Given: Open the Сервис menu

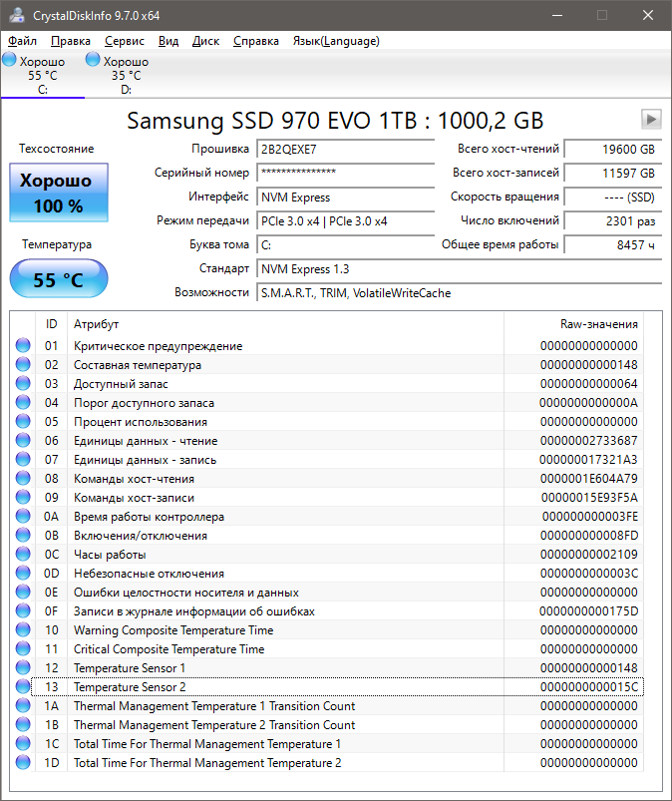Looking at the screenshot, I should 124,41.
